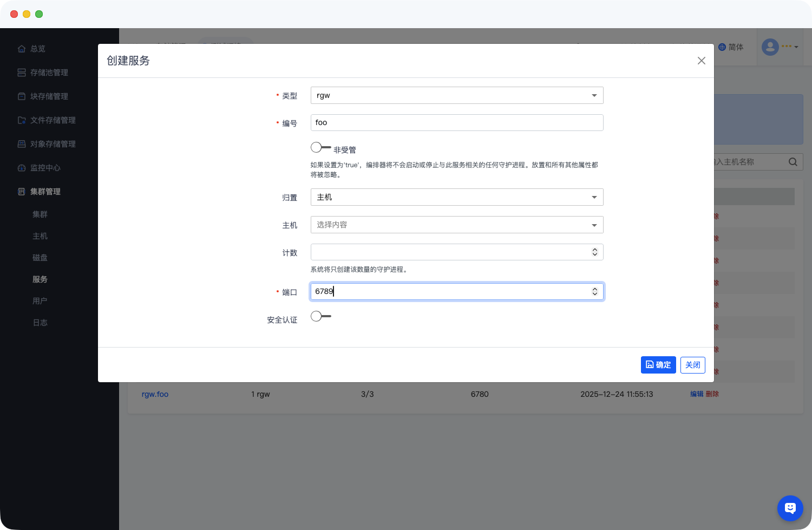
Task: Click the 关闭 close button
Action: pyautogui.click(x=692, y=365)
